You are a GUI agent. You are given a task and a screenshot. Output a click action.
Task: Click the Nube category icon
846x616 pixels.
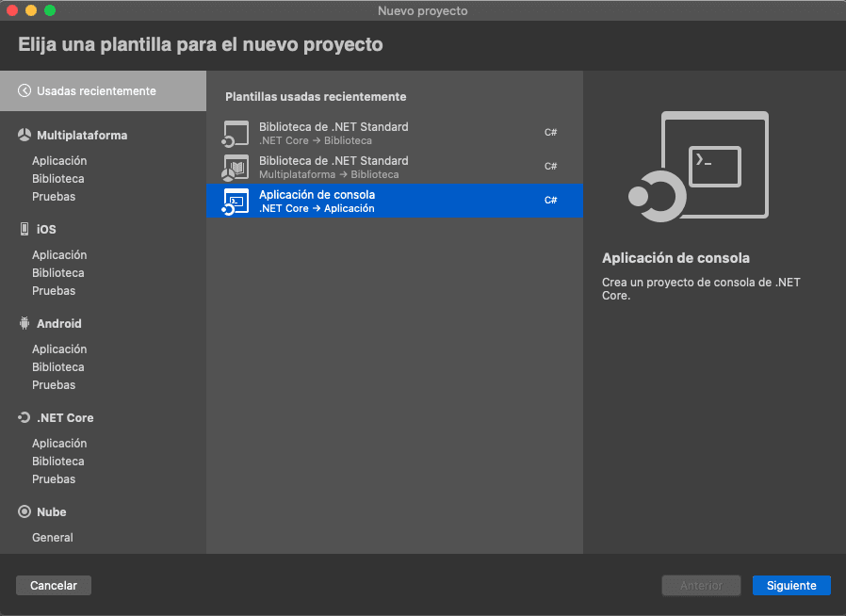point(24,512)
